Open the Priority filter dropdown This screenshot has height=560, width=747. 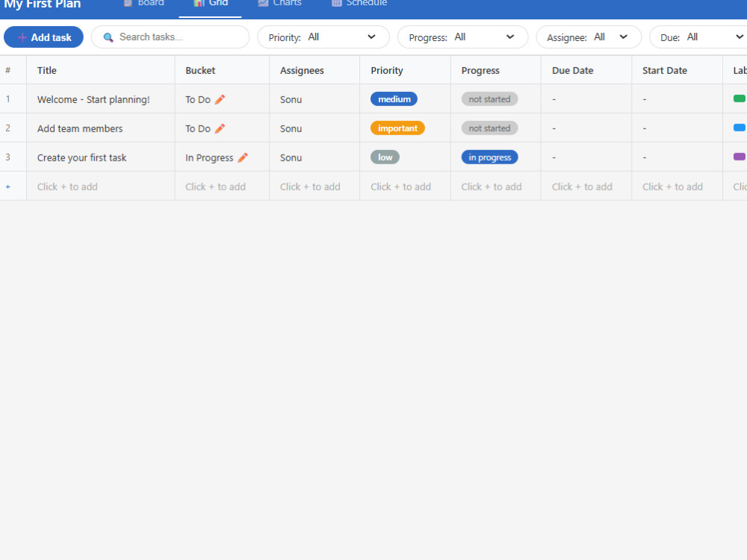pos(323,37)
